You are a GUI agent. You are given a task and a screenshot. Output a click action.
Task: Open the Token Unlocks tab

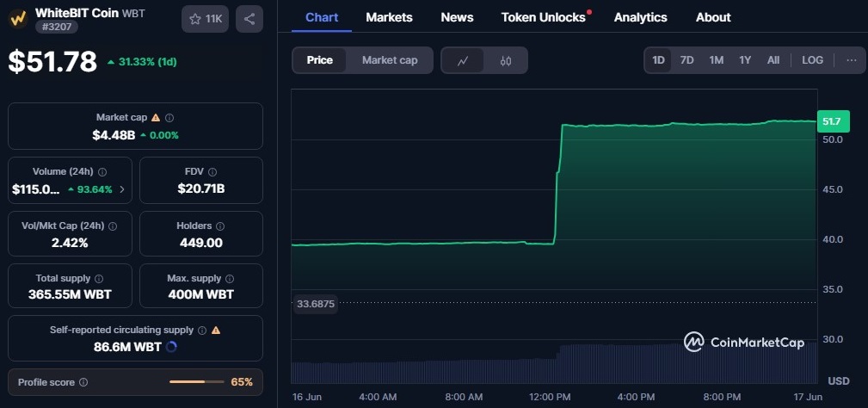click(543, 17)
